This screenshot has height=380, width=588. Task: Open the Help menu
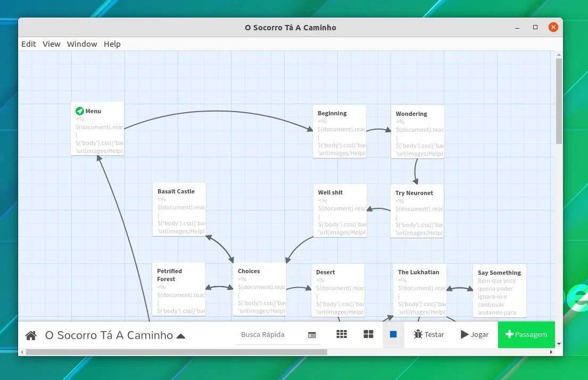pyautogui.click(x=112, y=44)
